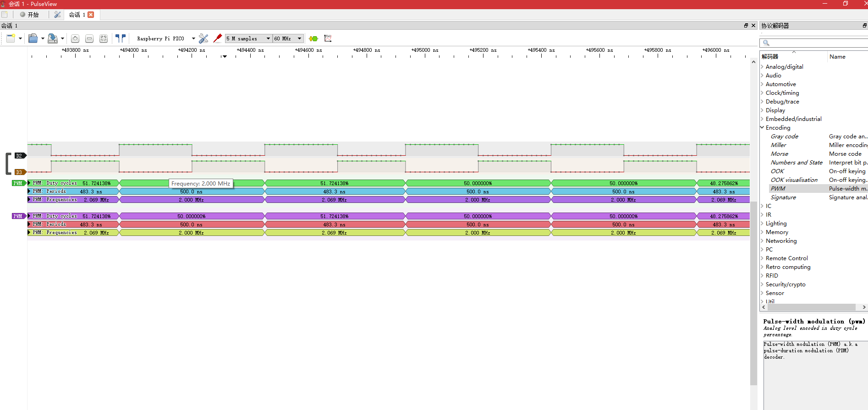Click the add math signal icon

coord(328,38)
